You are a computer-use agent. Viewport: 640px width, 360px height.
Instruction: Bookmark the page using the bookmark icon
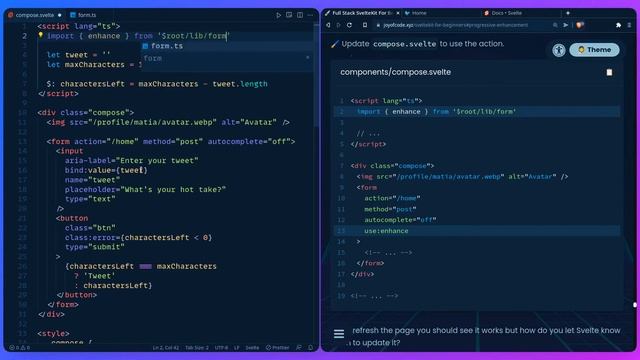point(365,25)
